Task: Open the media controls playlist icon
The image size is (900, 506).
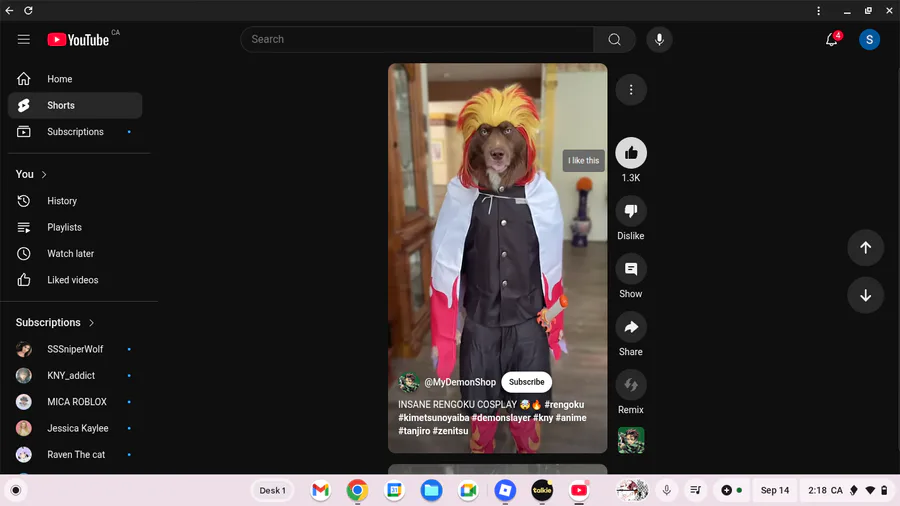Action: (x=696, y=491)
